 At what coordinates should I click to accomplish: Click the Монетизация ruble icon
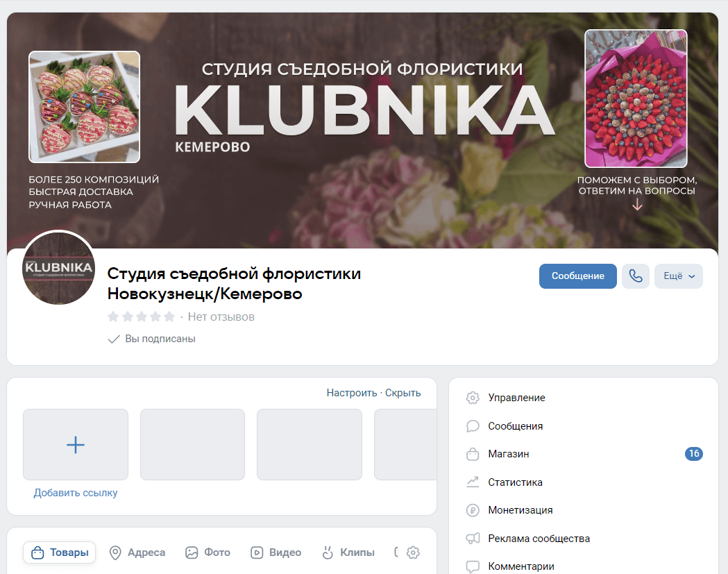(x=473, y=510)
